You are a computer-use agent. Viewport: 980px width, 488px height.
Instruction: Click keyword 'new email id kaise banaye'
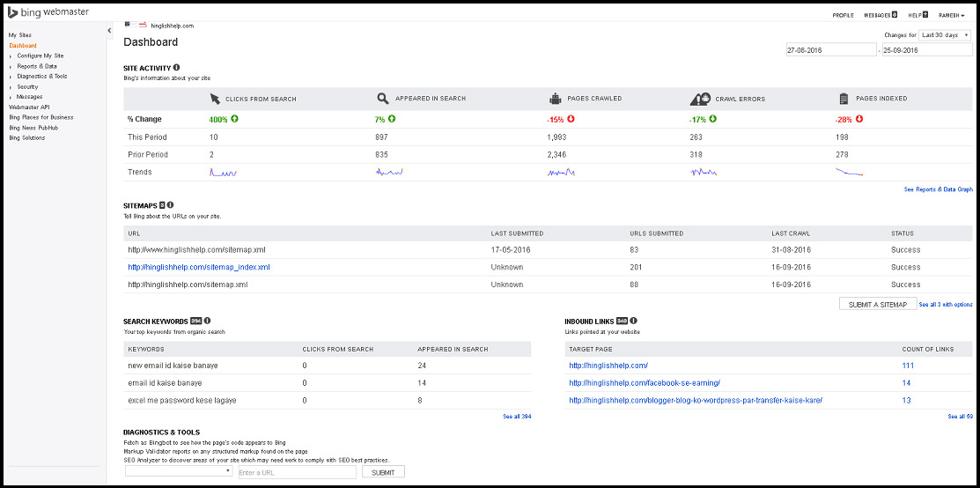(x=173, y=366)
